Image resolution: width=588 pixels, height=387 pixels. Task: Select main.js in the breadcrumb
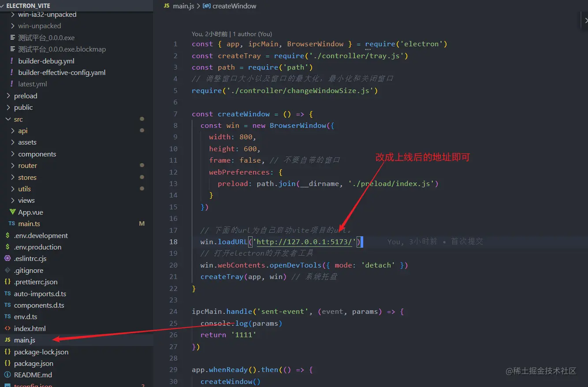[184, 6]
